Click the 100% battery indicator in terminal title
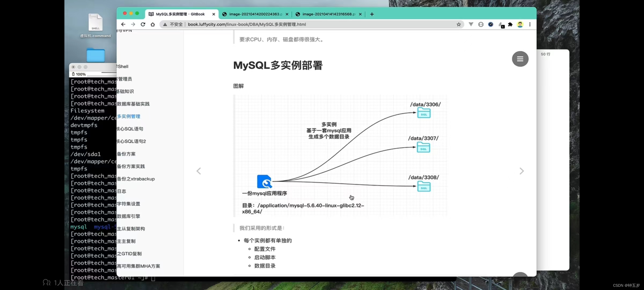Viewport: 644px width, 290px height. click(79, 74)
